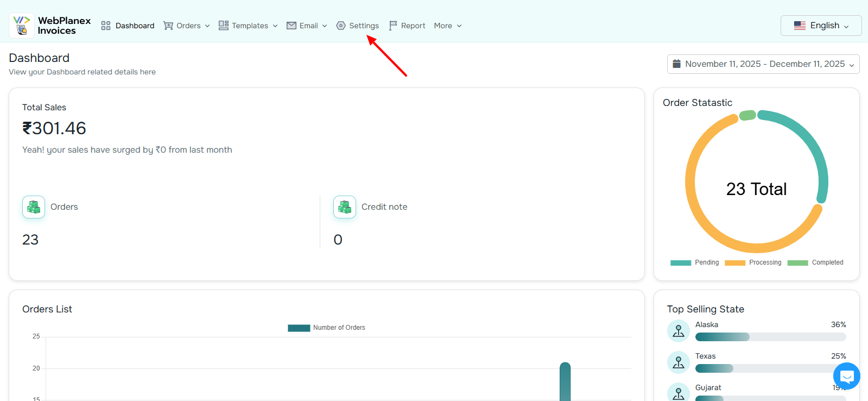The height and width of the screenshot is (401, 868).
Task: Click the tall bar in Orders List chart
Action: pyautogui.click(x=565, y=381)
